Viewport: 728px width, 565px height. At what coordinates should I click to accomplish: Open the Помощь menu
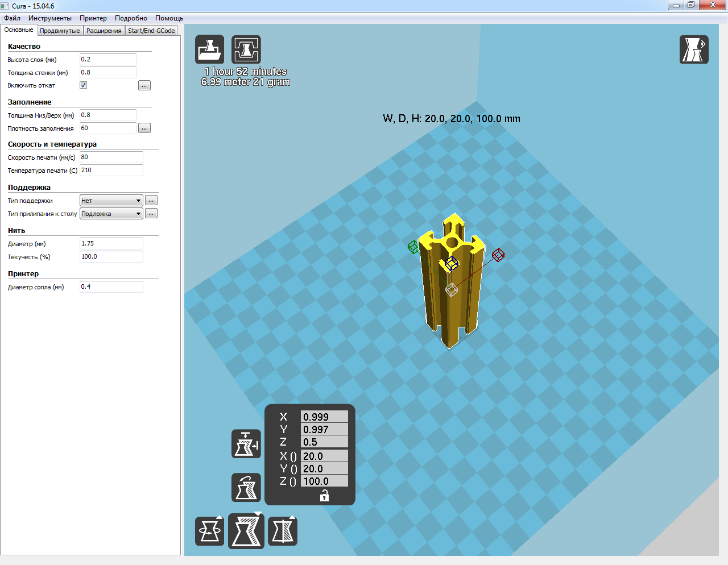(169, 18)
